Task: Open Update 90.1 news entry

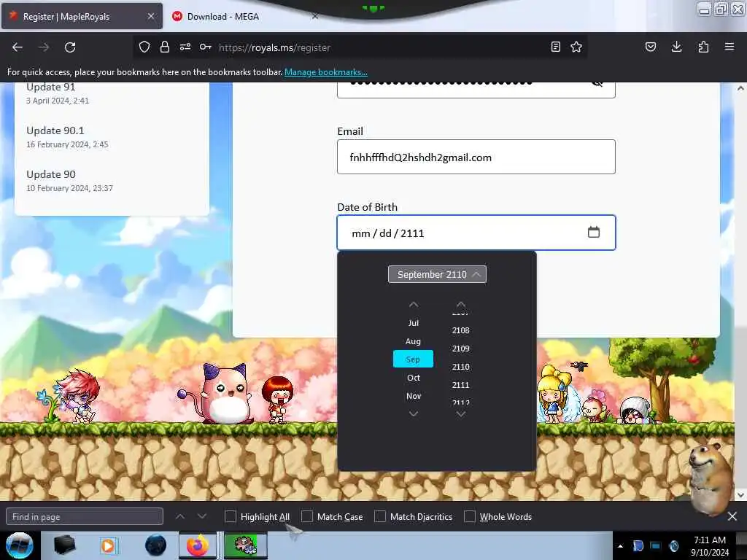Action: (x=55, y=131)
